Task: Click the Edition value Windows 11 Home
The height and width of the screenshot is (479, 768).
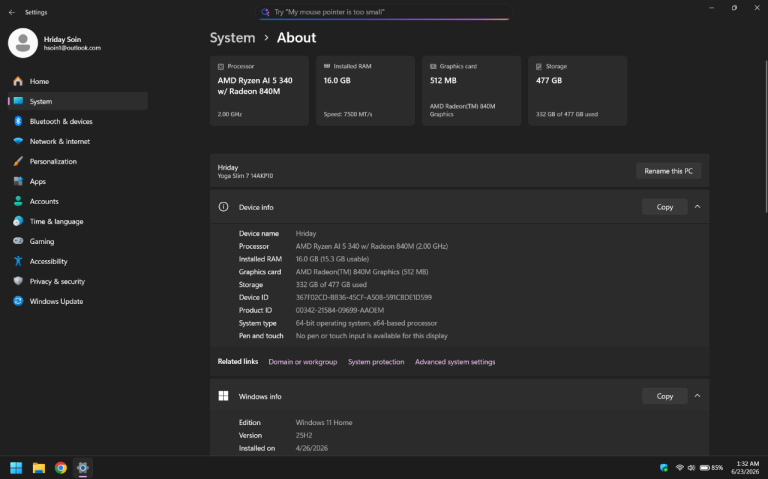Action: [x=324, y=422]
